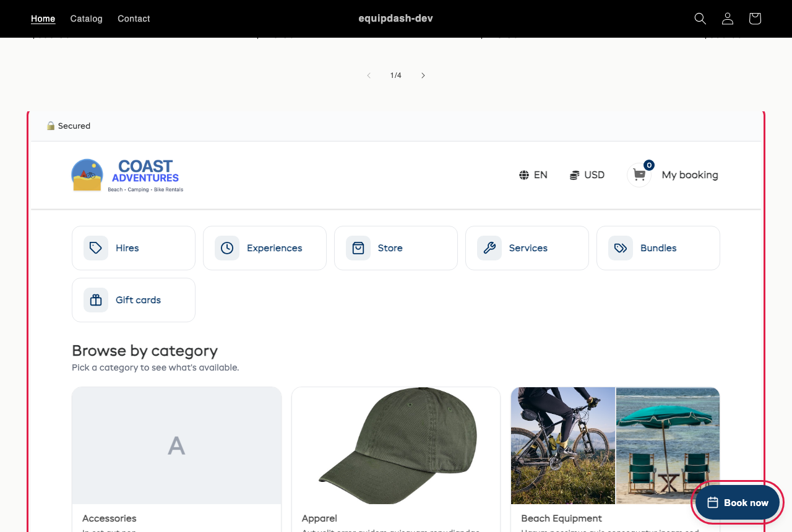Image resolution: width=792 pixels, height=532 pixels.
Task: Change language from EN
Action: pyautogui.click(x=533, y=175)
